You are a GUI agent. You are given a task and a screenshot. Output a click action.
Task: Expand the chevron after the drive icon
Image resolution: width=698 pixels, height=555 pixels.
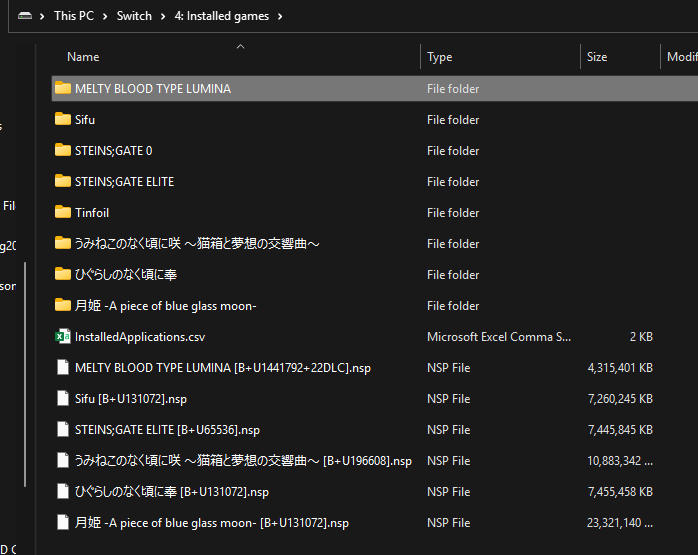tap(42, 16)
